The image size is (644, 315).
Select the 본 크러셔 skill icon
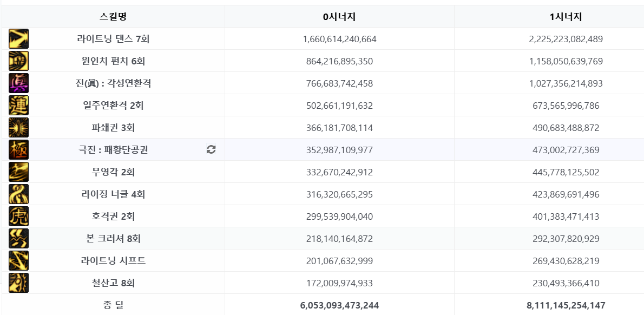[x=18, y=239]
